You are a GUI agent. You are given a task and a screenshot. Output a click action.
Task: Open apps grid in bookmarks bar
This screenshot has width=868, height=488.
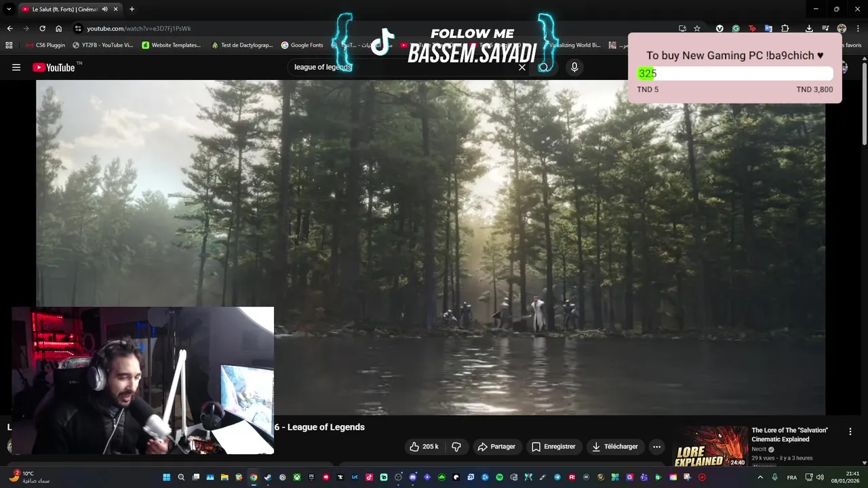9,45
